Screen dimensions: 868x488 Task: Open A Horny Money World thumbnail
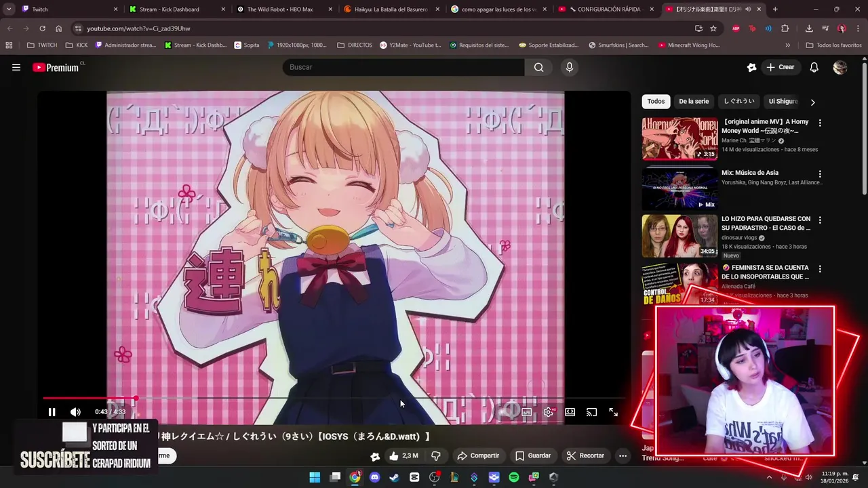679,139
